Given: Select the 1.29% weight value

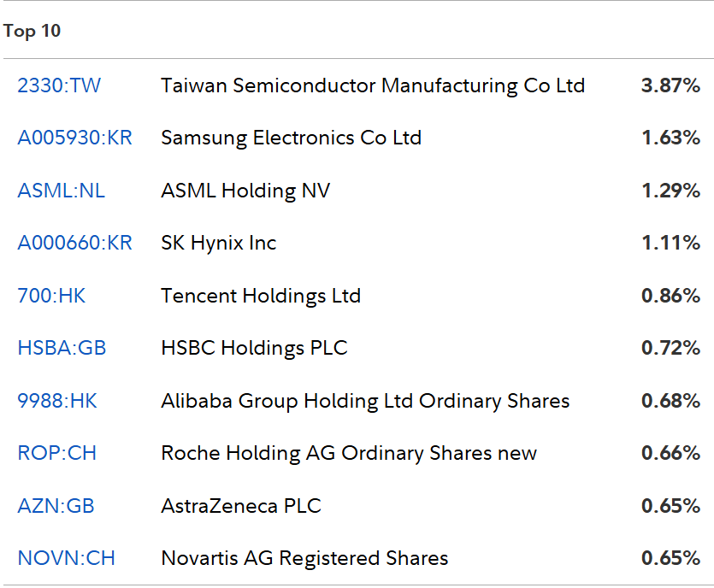Looking at the screenshot, I should point(670,191).
